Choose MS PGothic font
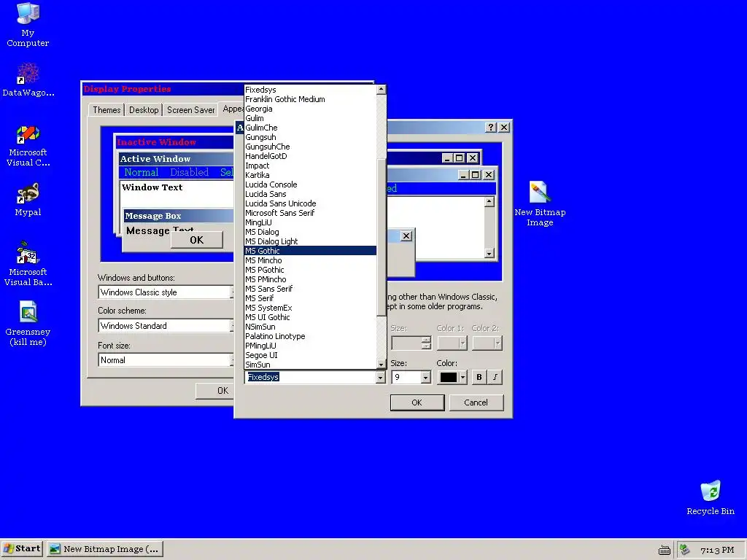 (x=310, y=270)
